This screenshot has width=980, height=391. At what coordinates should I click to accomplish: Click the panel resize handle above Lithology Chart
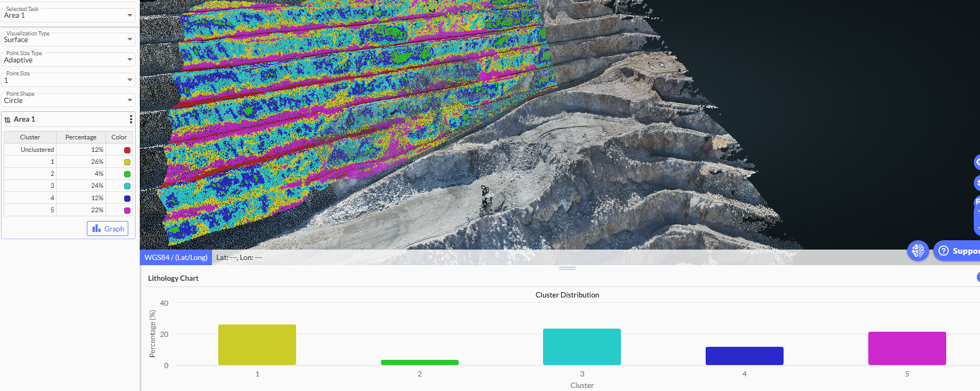click(x=567, y=268)
